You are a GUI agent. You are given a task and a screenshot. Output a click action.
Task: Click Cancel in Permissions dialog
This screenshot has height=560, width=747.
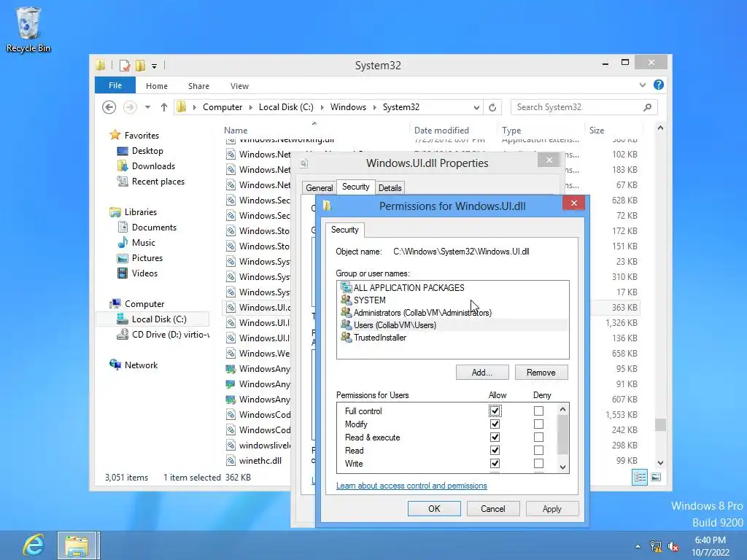(493, 508)
